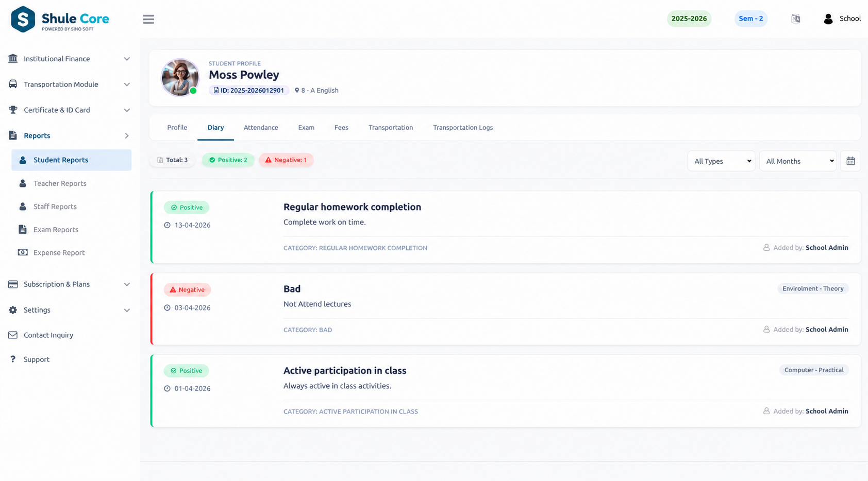Viewport: 868px width, 481px height.
Task: Click Moss Powley's profile avatar
Action: (x=180, y=77)
